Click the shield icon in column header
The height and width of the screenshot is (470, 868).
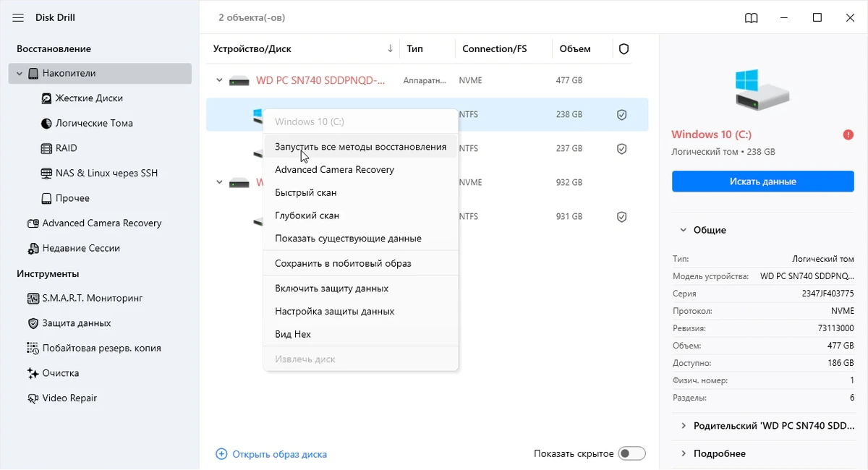(624, 49)
